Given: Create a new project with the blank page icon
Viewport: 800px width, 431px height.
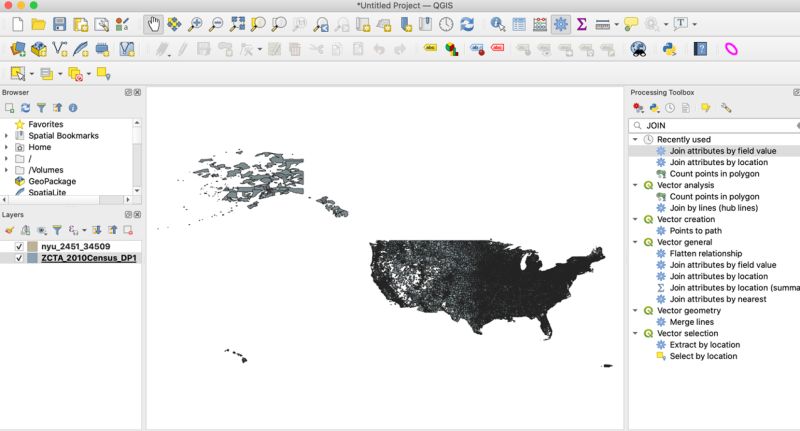Looking at the screenshot, I should [18, 24].
